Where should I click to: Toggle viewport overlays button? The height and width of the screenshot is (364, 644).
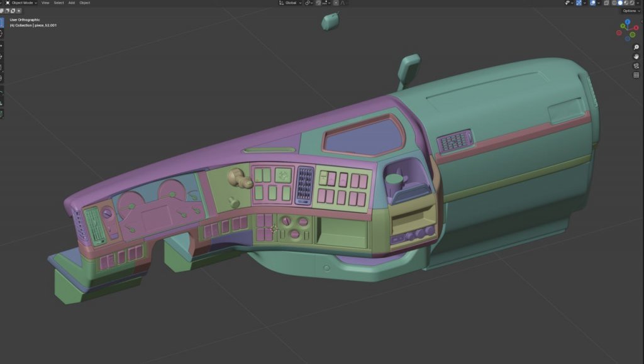(592, 3)
